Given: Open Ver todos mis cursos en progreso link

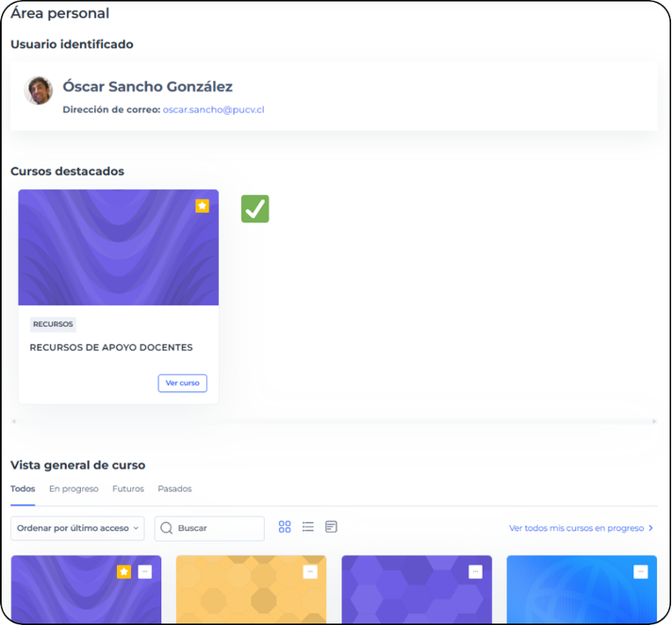Looking at the screenshot, I should 581,528.
